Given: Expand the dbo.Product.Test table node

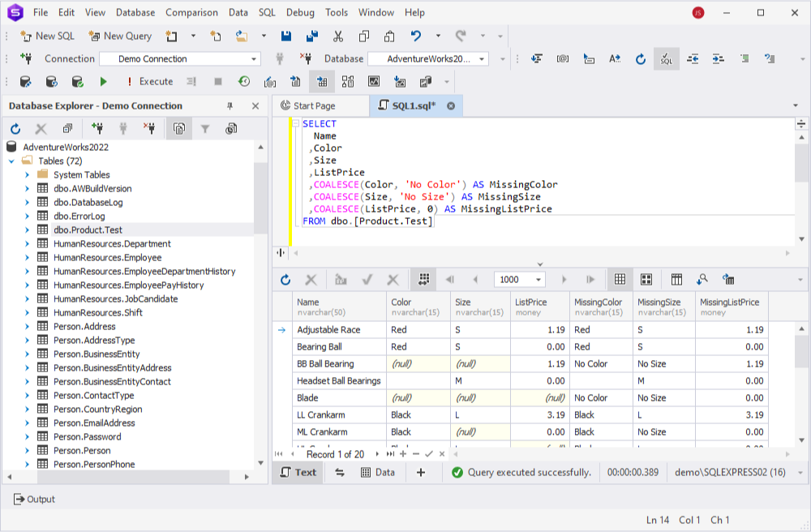Looking at the screenshot, I should coord(27,230).
